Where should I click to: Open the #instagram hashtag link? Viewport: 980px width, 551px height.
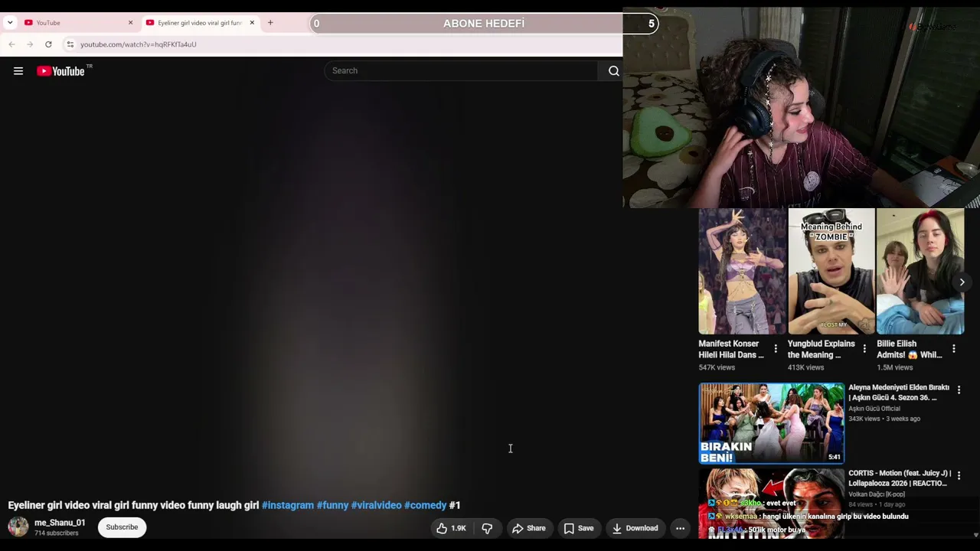pos(288,505)
